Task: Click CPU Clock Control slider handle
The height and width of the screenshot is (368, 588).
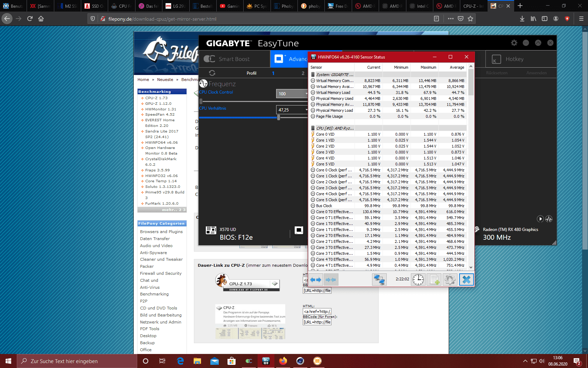Action: click(x=201, y=101)
